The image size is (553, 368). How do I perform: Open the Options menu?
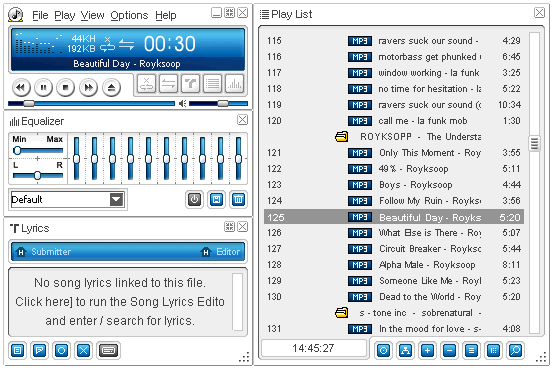129,15
